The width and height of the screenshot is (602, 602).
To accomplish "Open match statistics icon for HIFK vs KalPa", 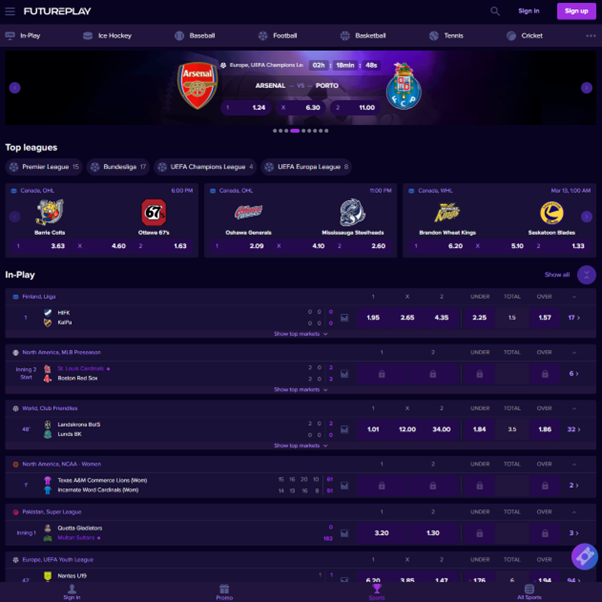I will [344, 318].
